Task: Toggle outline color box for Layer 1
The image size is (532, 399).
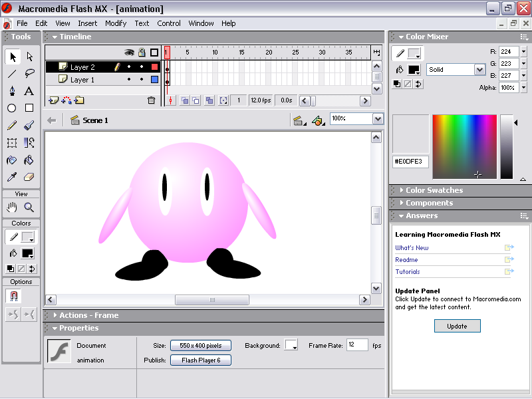Action: coord(154,80)
